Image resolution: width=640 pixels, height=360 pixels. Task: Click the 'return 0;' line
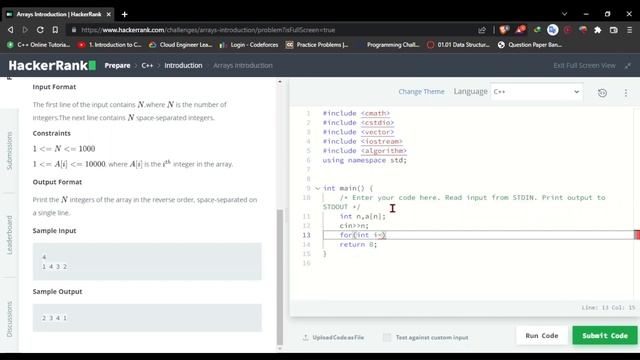(x=358, y=244)
